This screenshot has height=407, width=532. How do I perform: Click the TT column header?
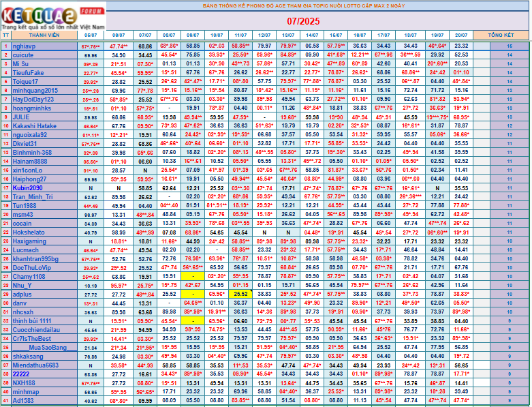point(5,34)
